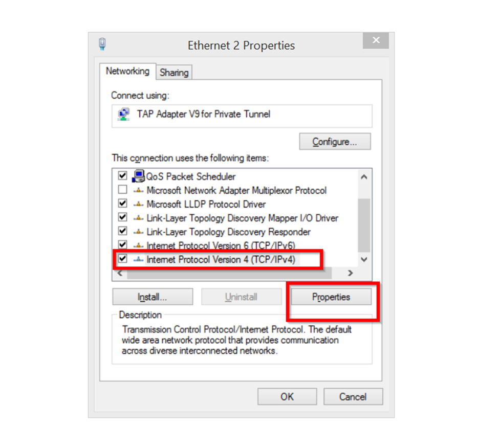The height and width of the screenshot is (448, 499).
Task: Select the Microsoft LLDP Protocol Driver icon
Action: pyautogui.click(x=138, y=204)
